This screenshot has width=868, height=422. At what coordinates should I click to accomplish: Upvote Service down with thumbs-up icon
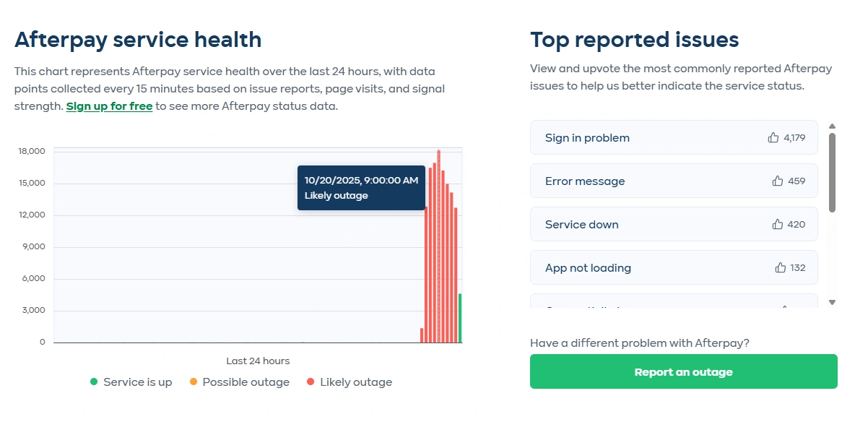(x=778, y=224)
